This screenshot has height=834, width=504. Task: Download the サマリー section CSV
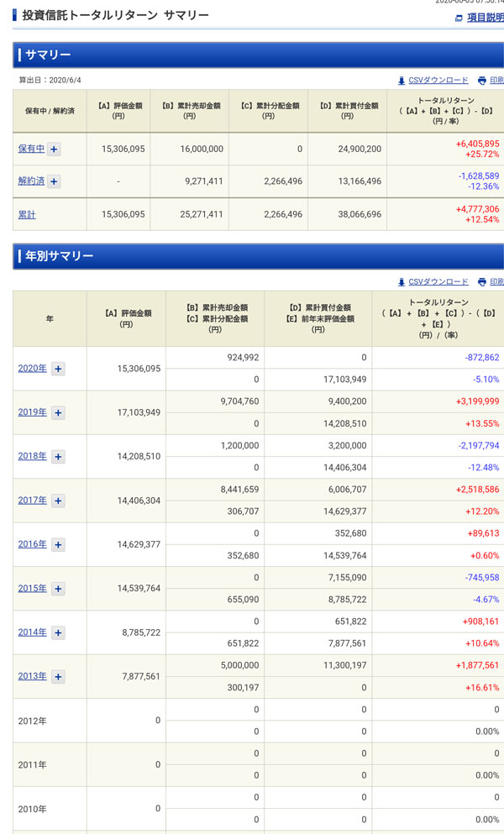438,81
